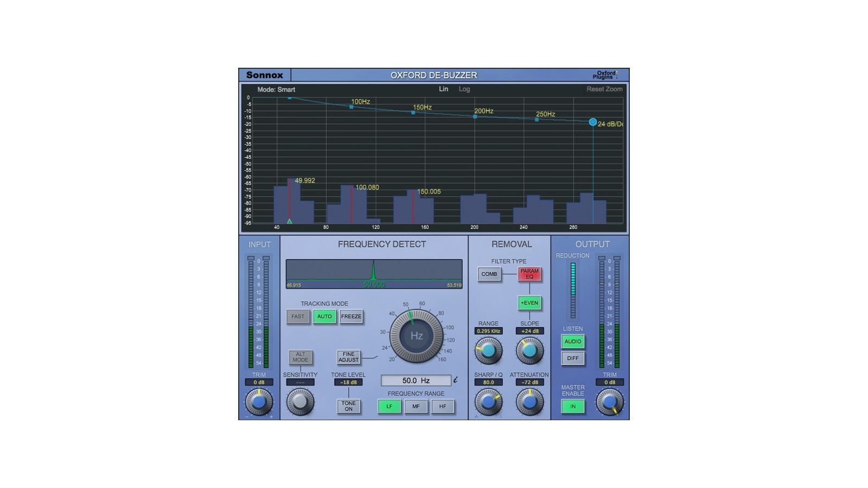Click the Oxford Plugins logo

point(605,75)
